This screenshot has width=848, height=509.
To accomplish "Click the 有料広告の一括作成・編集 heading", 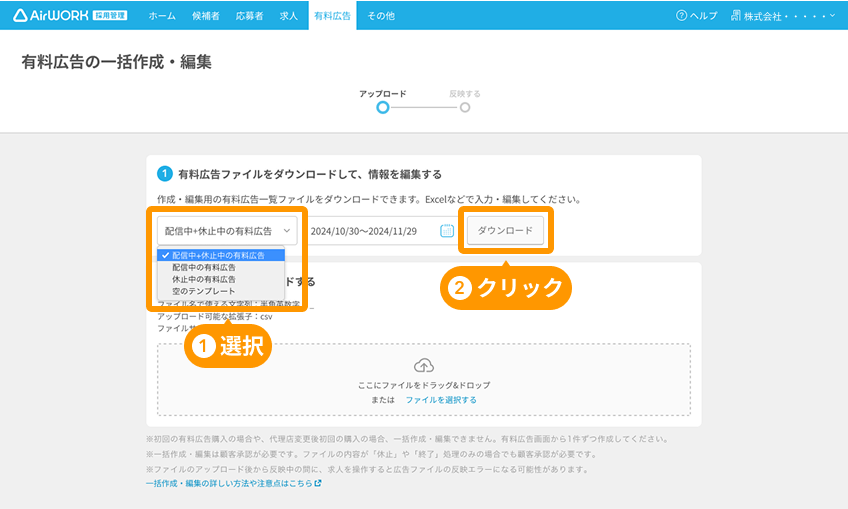I will coord(116,62).
